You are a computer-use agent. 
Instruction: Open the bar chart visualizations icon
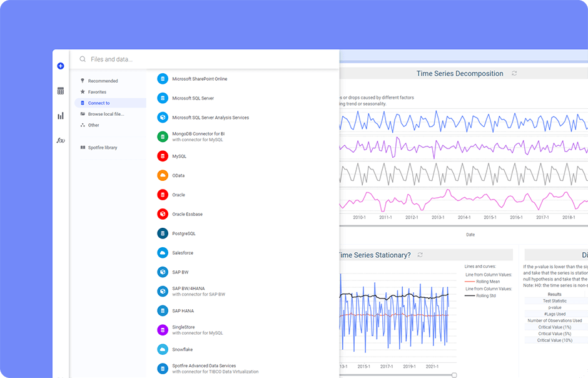coord(61,116)
